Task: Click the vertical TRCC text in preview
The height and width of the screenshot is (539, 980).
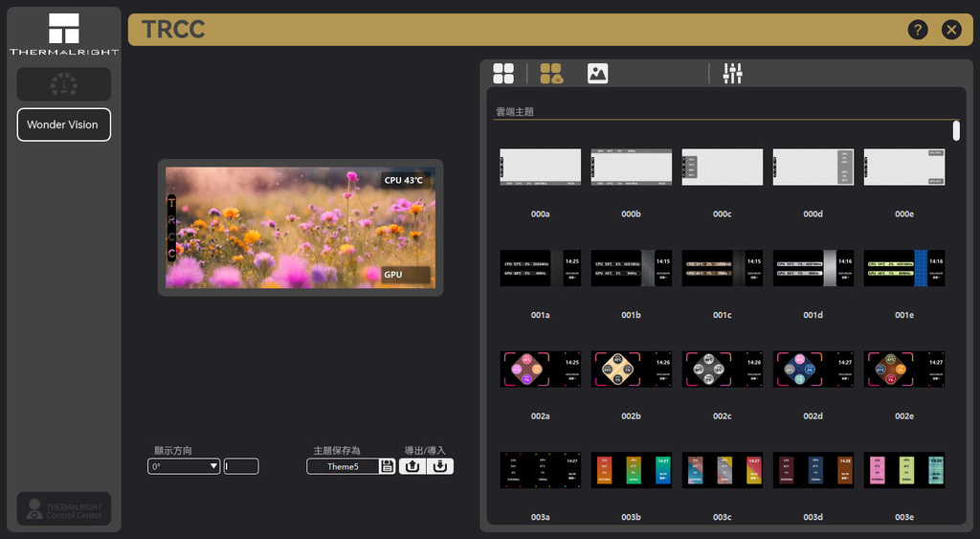Action: coord(171,228)
